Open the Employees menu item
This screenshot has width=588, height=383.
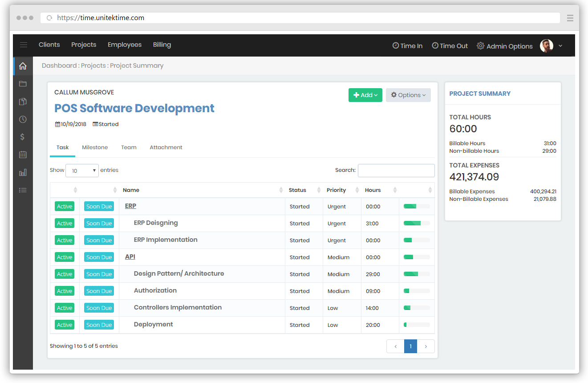(x=125, y=45)
